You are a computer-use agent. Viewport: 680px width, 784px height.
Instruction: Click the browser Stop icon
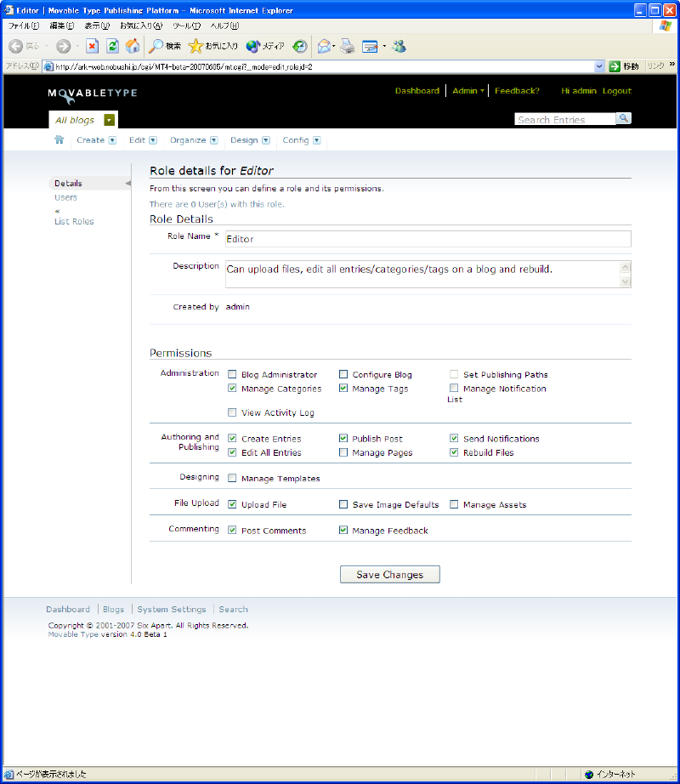coord(92,46)
